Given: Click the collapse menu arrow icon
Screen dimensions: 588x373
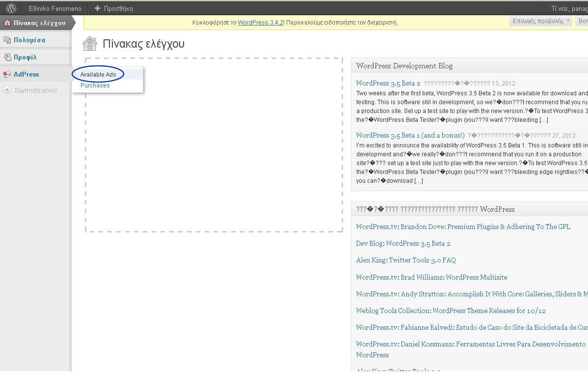Looking at the screenshot, I should point(7,90).
